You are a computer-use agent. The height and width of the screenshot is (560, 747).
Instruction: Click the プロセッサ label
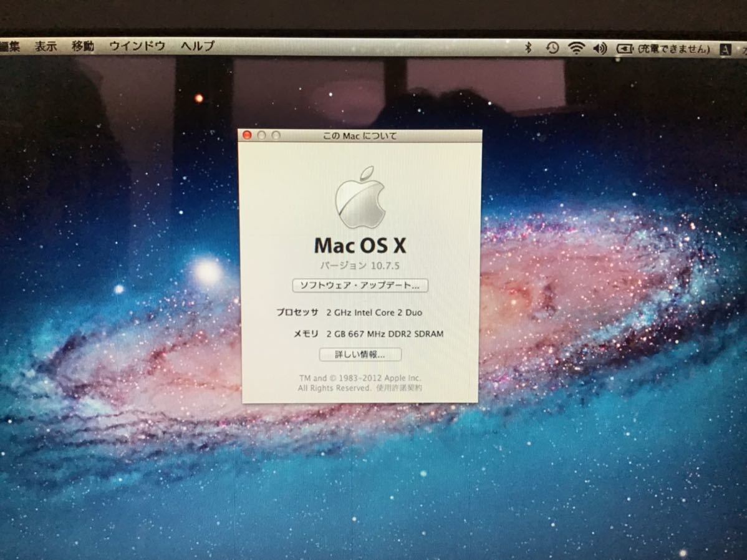pos(297,312)
